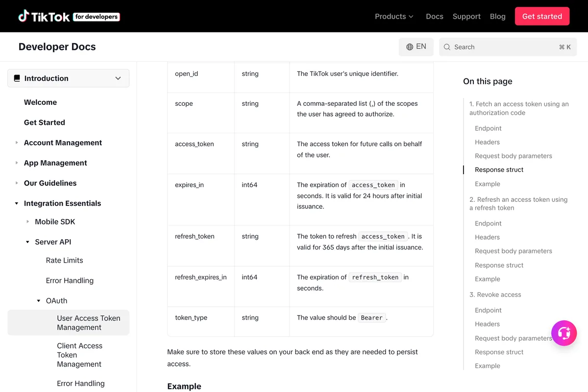Collapse the OAuth tree arrow
Screen dimensions: 588x392
point(39,301)
